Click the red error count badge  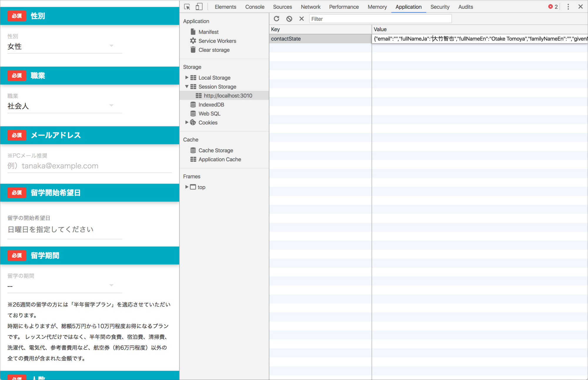click(x=553, y=7)
